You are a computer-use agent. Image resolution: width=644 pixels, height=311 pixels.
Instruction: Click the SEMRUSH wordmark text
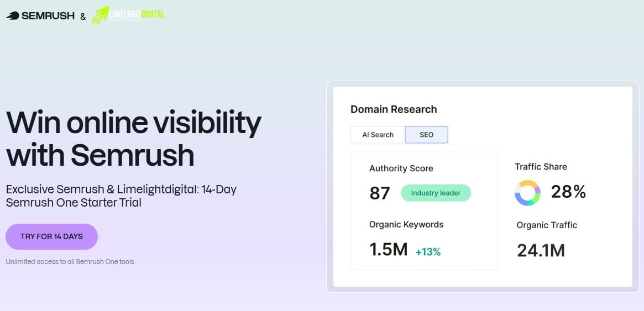pos(48,16)
